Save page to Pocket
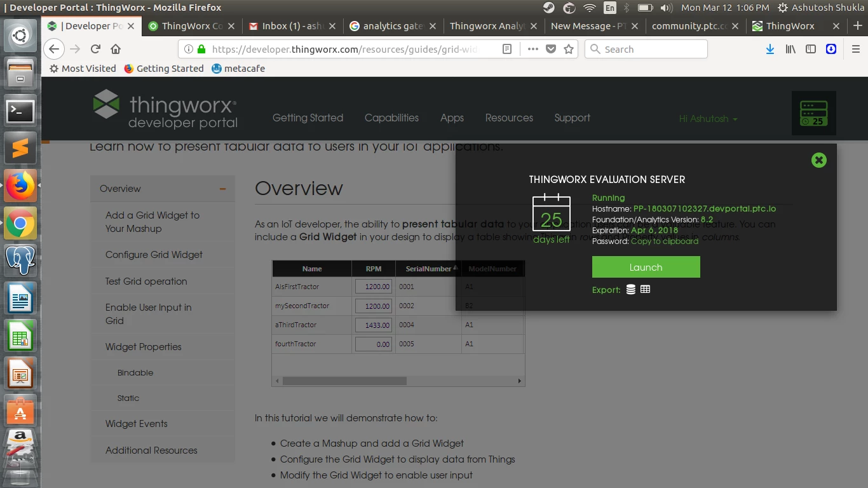Screen dimensions: 868x488 (x=551, y=49)
